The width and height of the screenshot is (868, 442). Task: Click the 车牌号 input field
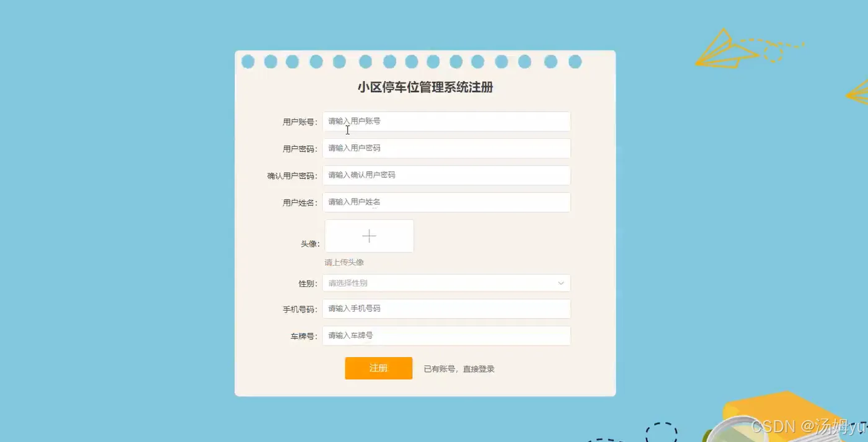446,335
